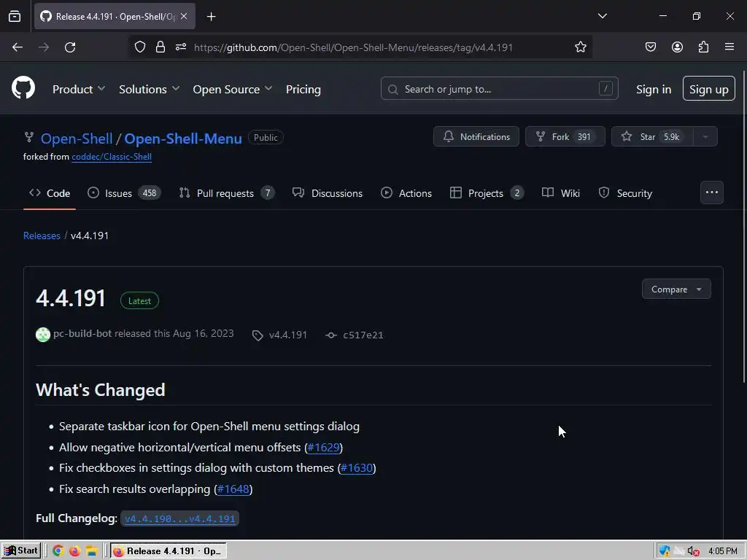747x560 pixels.
Task: Switch to the Projects tab
Action: coord(487,193)
